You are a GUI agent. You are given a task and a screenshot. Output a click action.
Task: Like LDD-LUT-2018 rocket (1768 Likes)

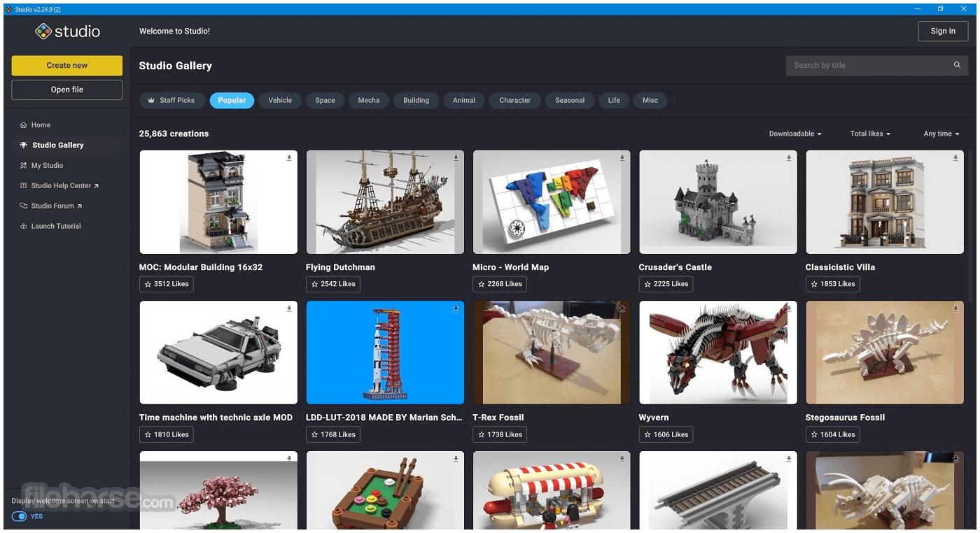tap(333, 434)
